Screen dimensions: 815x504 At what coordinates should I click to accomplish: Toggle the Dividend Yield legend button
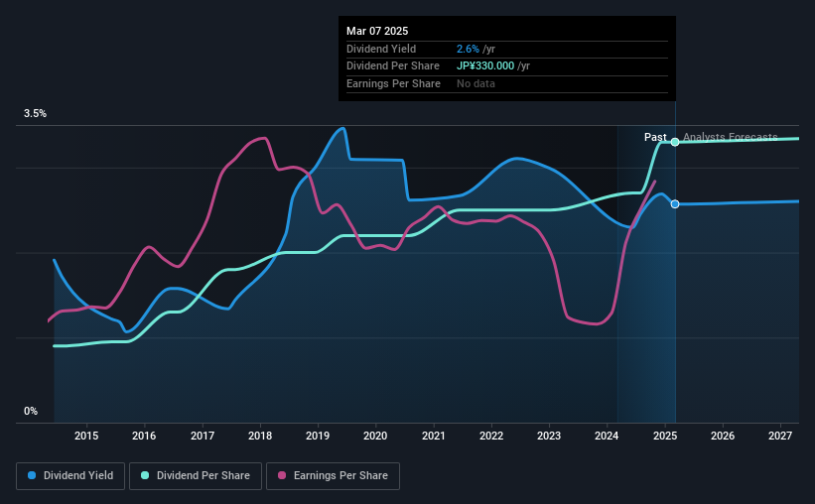pos(70,476)
